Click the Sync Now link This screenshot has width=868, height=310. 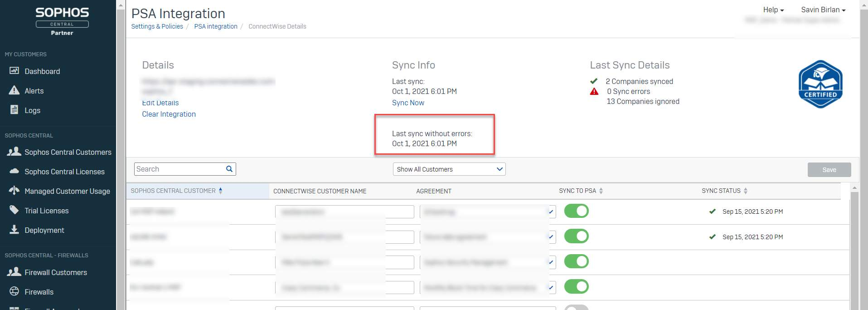tap(408, 103)
